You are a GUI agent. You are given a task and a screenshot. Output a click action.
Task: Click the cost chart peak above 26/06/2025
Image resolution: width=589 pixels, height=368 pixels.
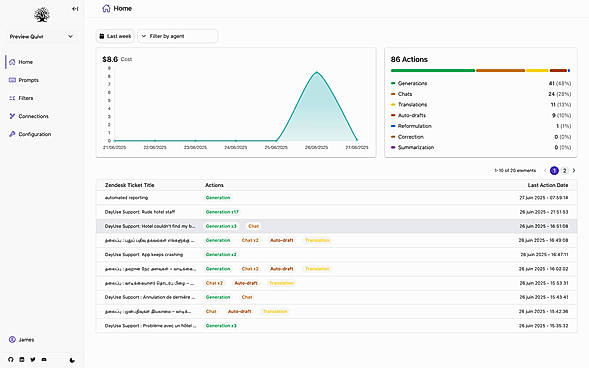(x=317, y=72)
